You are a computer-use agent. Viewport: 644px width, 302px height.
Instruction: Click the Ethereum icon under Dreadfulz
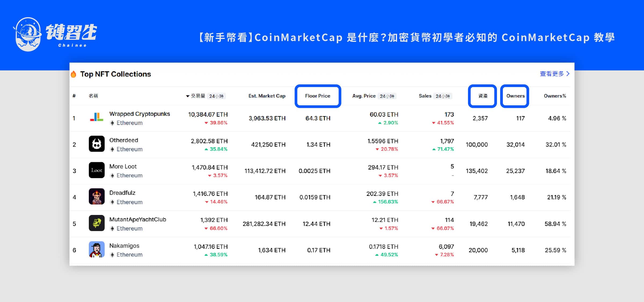click(112, 202)
